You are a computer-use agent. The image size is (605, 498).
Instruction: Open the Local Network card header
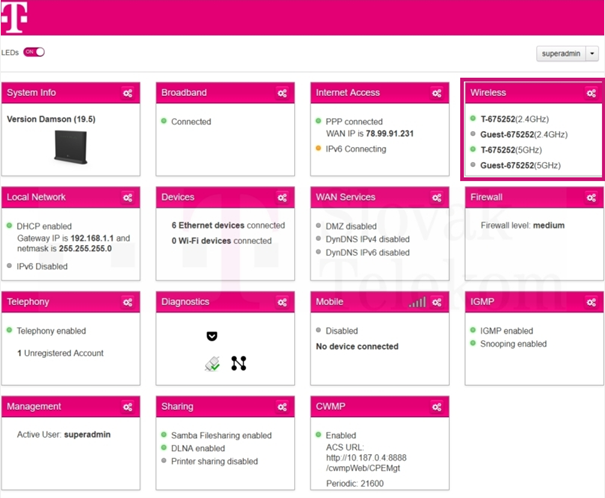pos(71,197)
